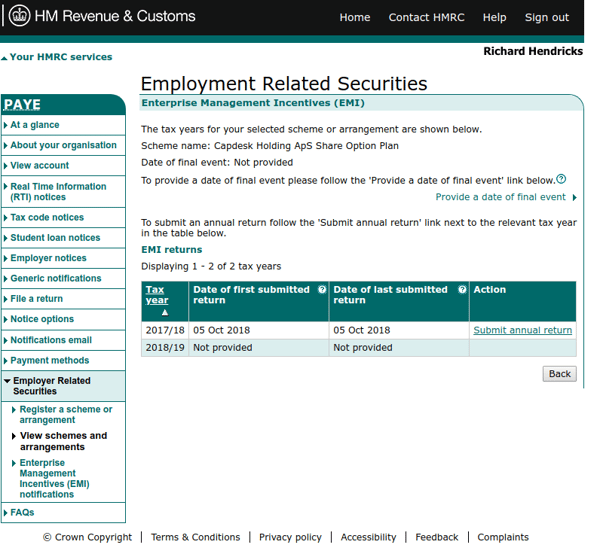This screenshot has width=600, height=557.
Task: Open Complaints footer link
Action: 503,537
